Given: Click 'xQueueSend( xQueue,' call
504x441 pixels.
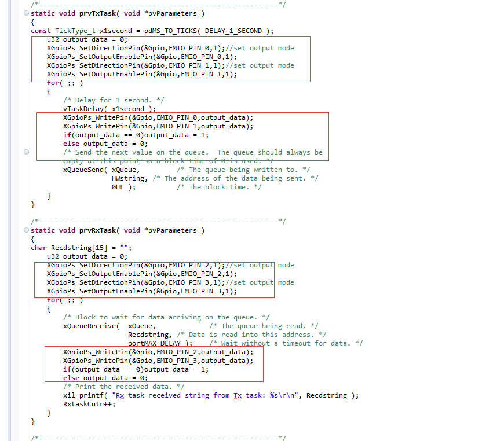Looking at the screenshot, I should 101,170.
